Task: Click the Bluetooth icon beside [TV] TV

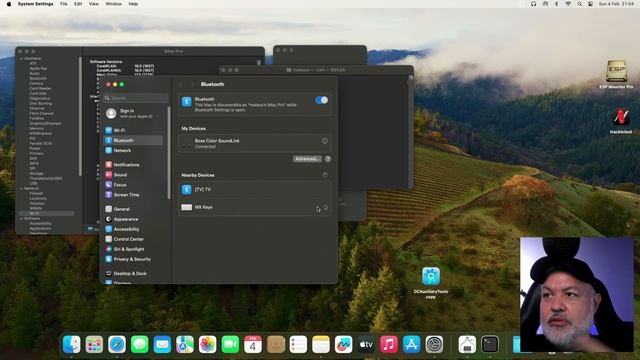Action: point(187,189)
